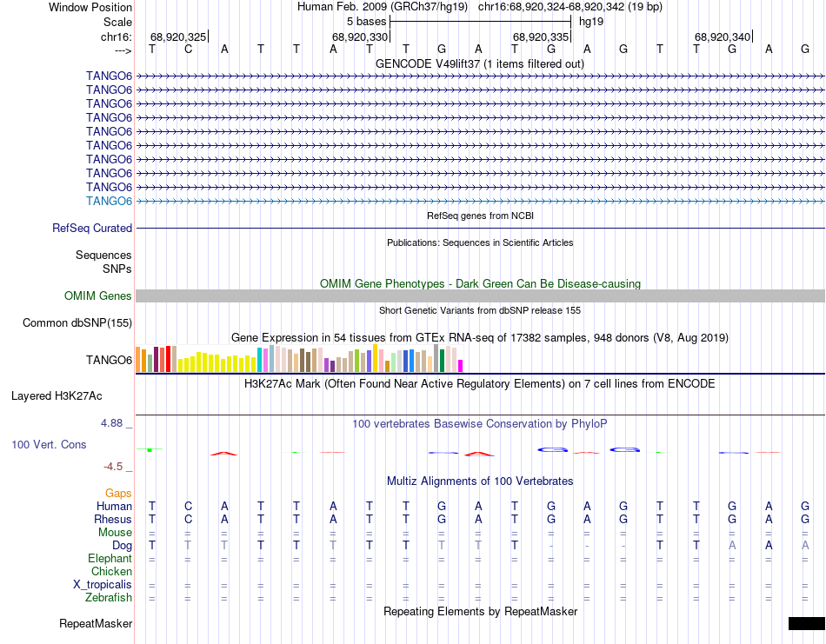The height and width of the screenshot is (644, 826).
Task: Click 'Publications: Sequences in Scientific Articles' title
Action: pos(480,242)
